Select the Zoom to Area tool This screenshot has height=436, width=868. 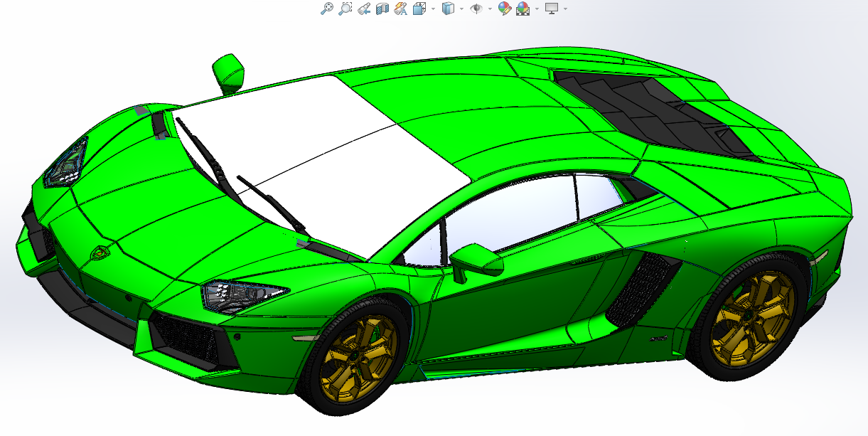coord(345,9)
